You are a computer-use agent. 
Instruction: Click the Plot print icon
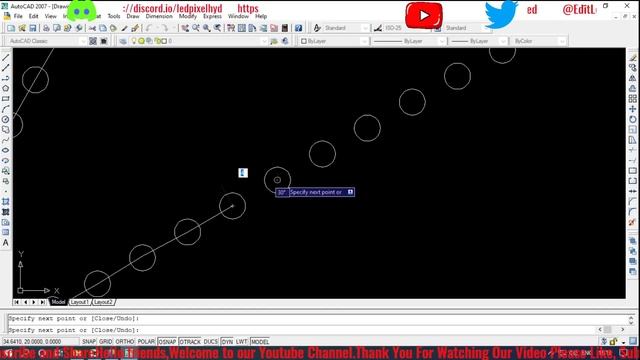click(x=46, y=28)
